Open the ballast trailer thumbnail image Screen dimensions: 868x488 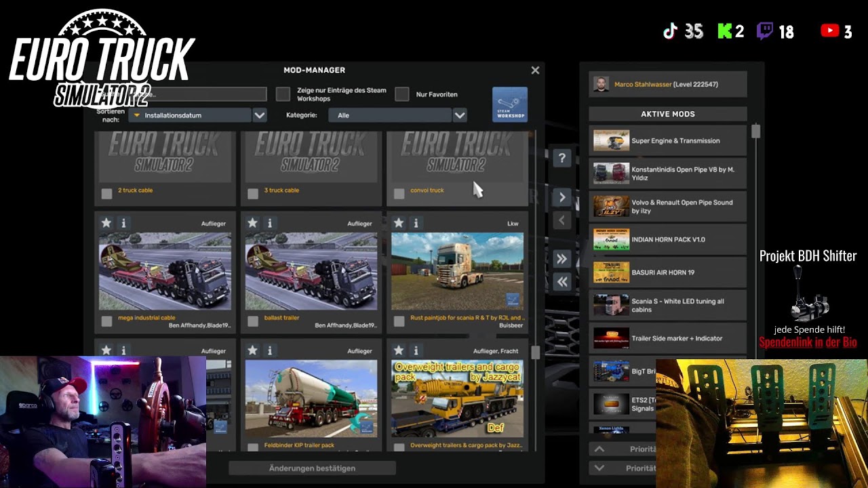point(311,271)
